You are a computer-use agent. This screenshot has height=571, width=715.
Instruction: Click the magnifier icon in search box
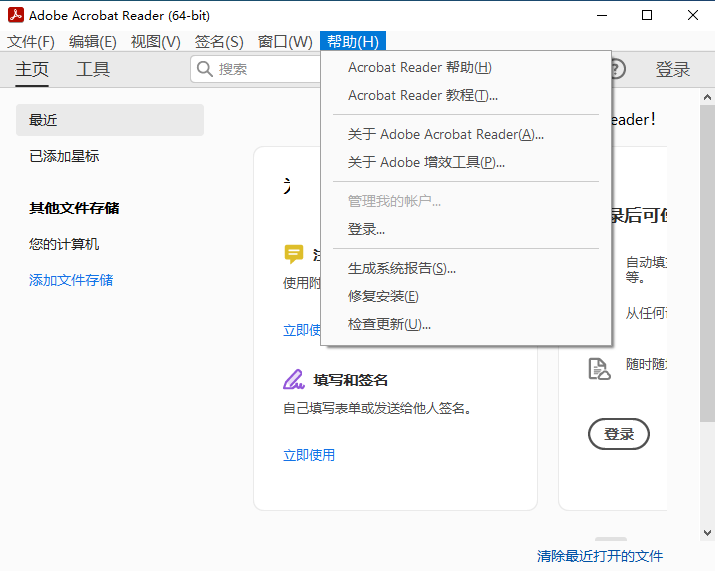tap(204, 69)
